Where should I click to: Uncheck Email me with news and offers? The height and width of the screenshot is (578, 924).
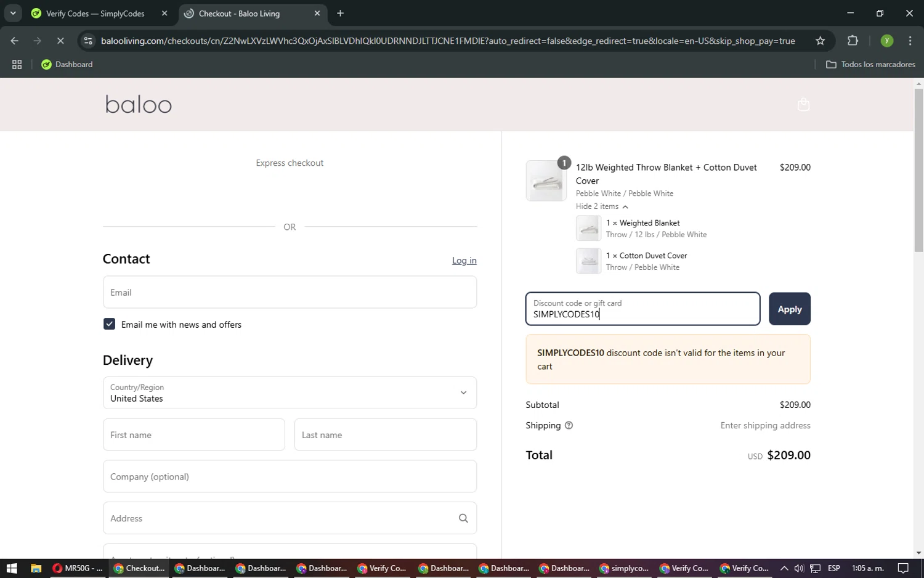pos(109,324)
